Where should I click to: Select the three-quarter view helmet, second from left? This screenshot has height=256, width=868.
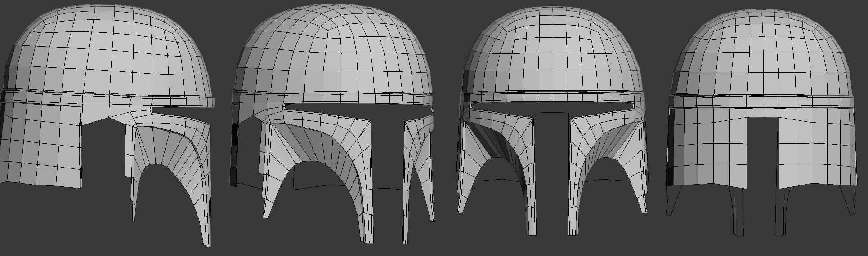coord(332,124)
